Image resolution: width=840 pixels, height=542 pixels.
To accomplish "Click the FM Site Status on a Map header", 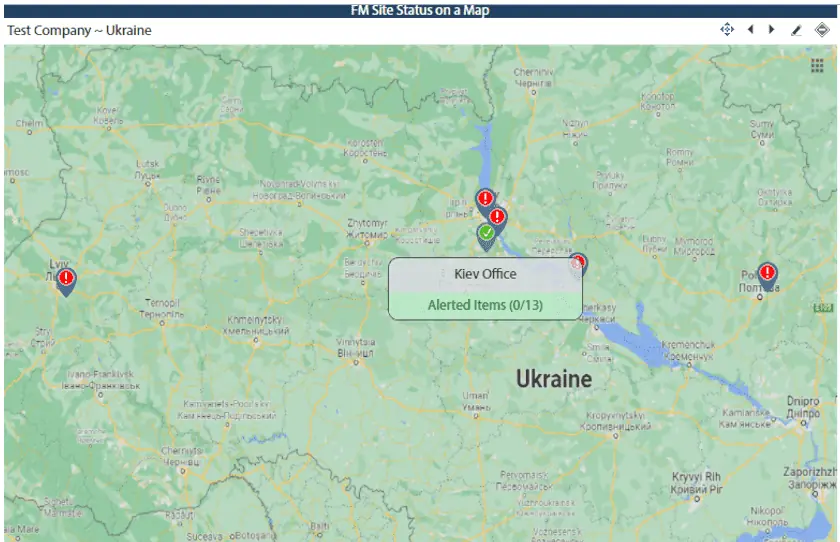I will click(x=420, y=10).
